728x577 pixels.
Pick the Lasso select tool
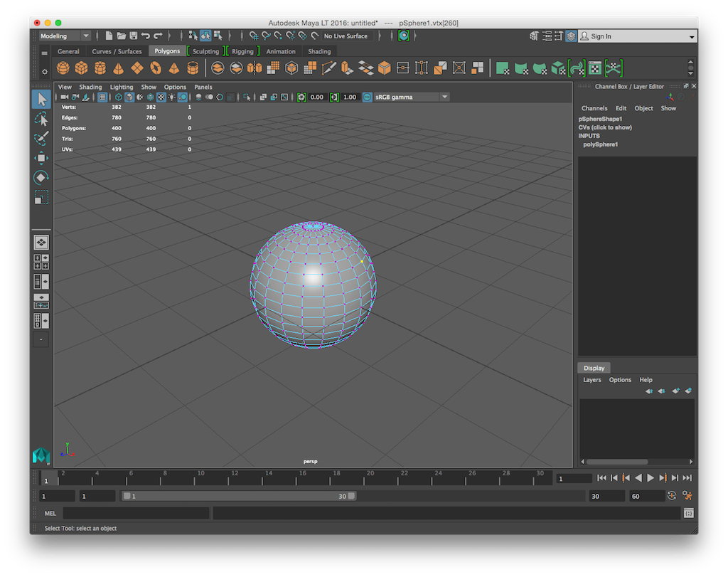tap(41, 119)
